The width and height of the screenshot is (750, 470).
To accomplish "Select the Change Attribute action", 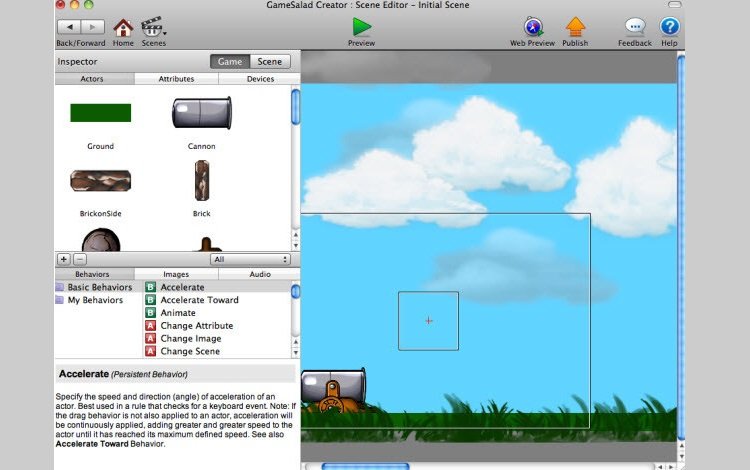I will [217, 326].
